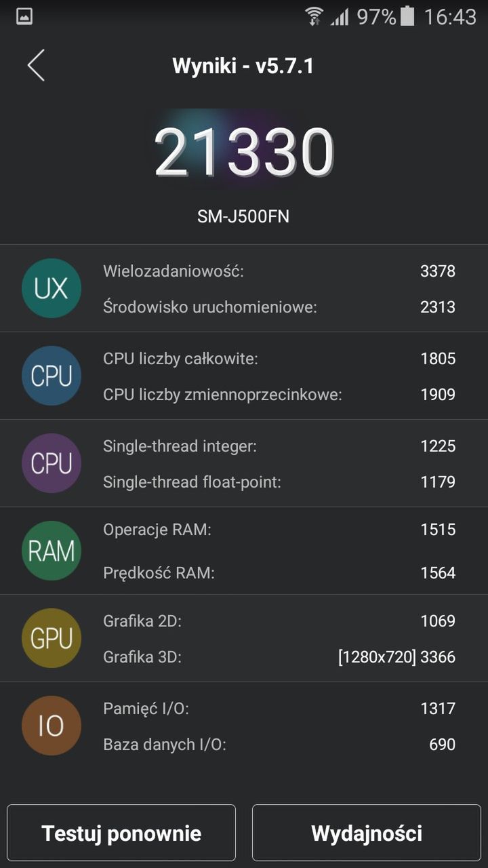The image size is (488, 868).
Task: Select the RAM category icon
Action: (52, 551)
